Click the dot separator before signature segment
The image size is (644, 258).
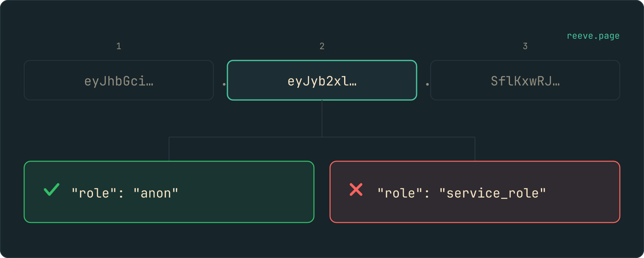coord(427,84)
